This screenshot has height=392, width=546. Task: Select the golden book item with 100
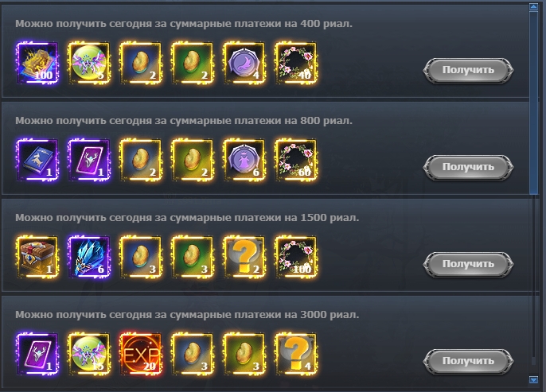point(37,63)
